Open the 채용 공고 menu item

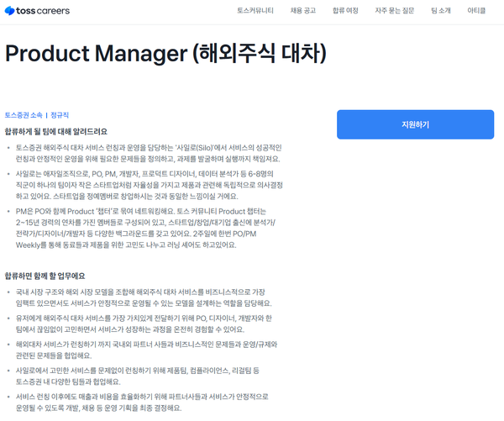point(303,11)
